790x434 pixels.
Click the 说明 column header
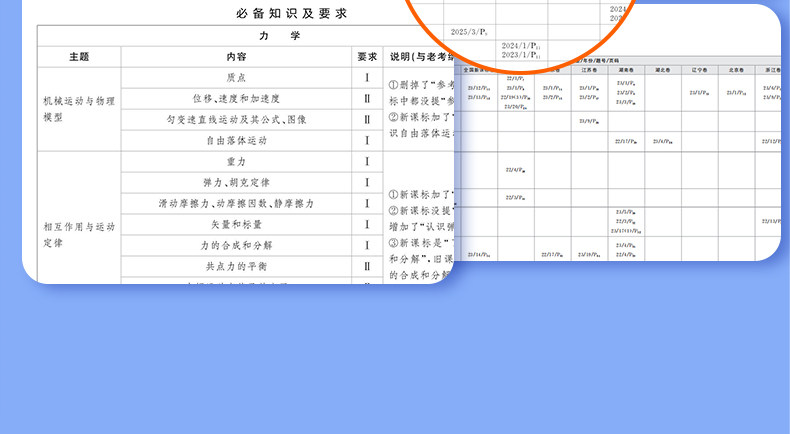[421, 57]
